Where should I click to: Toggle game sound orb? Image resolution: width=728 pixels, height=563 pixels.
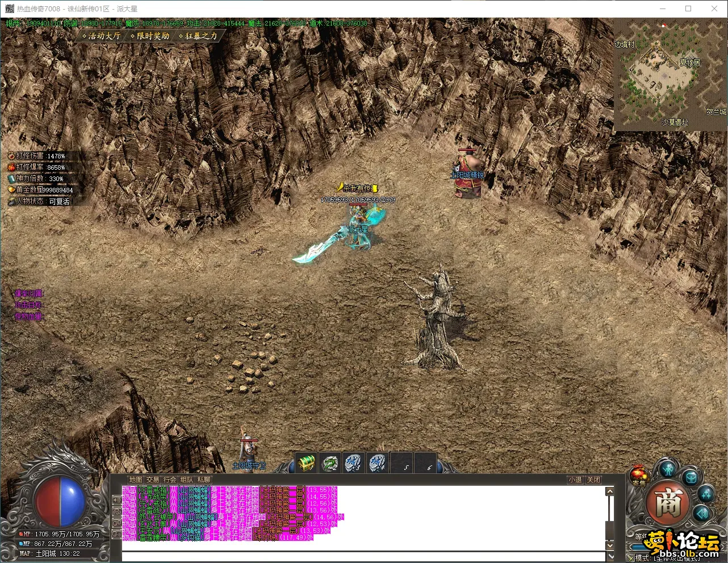tap(702, 514)
